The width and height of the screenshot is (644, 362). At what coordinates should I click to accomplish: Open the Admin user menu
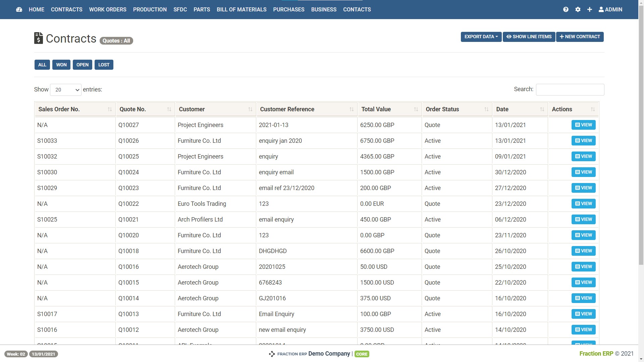click(610, 9)
